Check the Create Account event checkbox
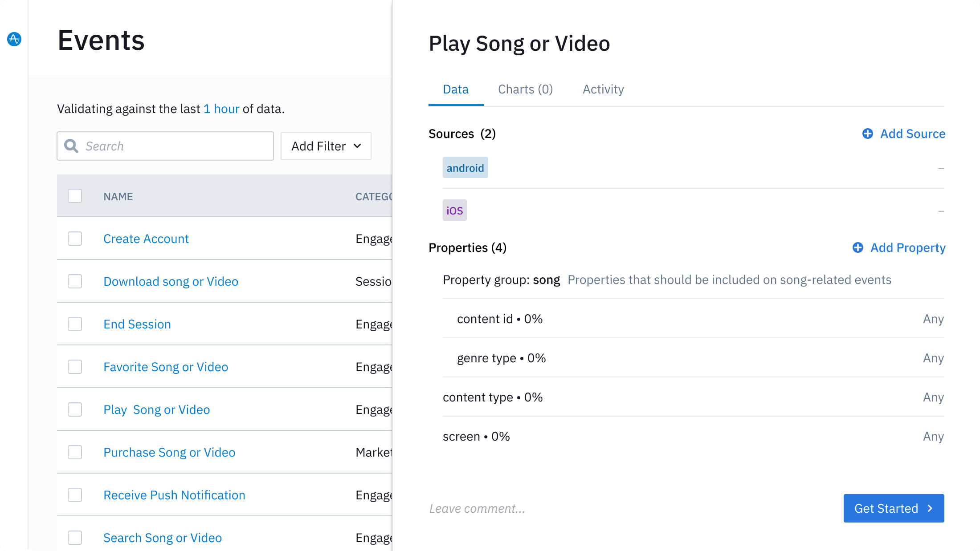The width and height of the screenshot is (980, 551). pyautogui.click(x=74, y=239)
